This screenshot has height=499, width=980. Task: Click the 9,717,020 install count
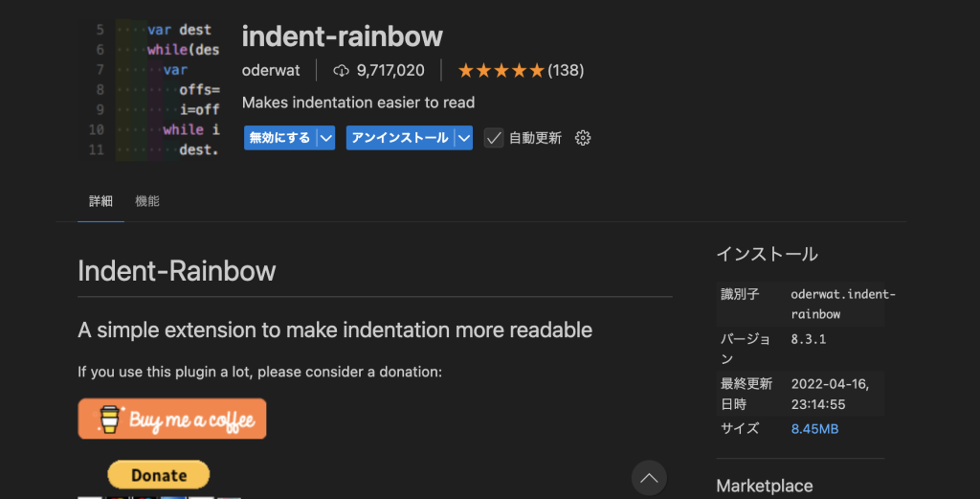coord(390,71)
